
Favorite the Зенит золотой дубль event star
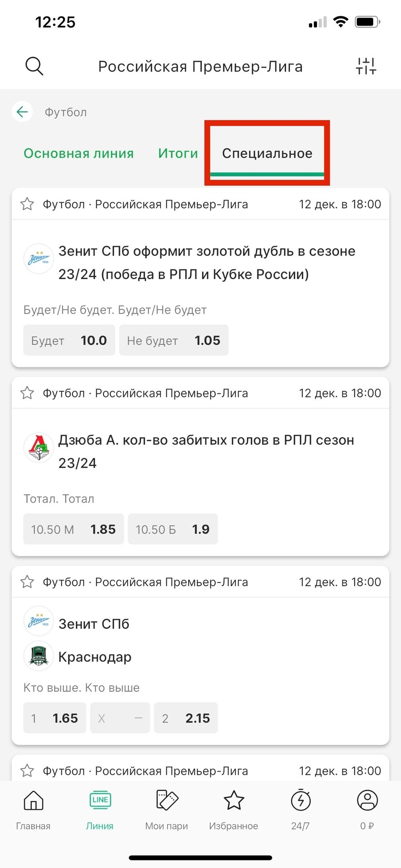27,204
